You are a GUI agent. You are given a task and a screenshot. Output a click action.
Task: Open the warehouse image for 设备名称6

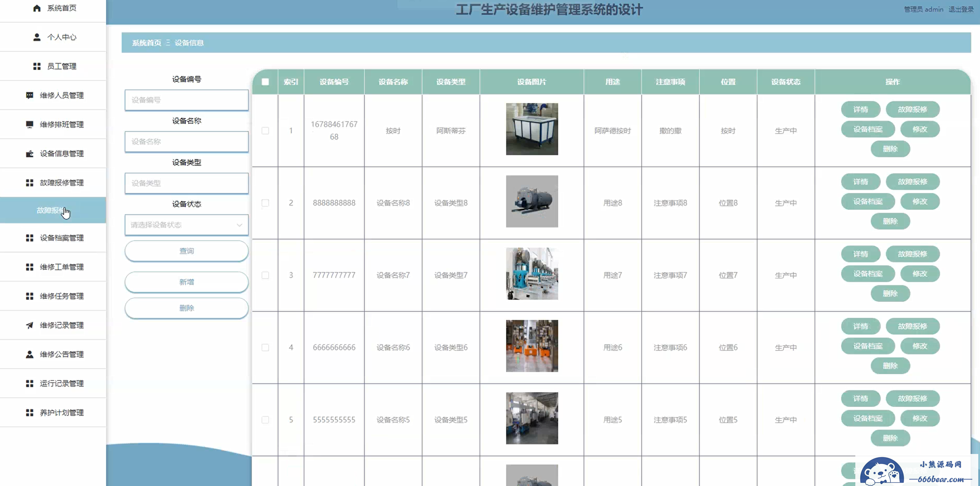point(532,346)
